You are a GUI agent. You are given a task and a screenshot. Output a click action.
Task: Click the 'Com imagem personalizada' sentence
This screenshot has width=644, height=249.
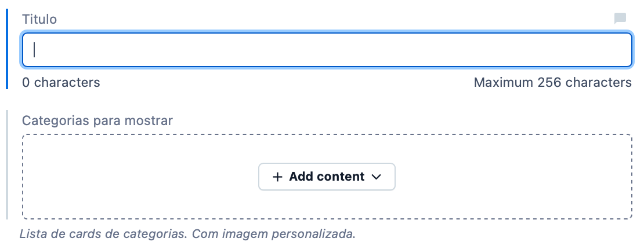tap(273, 235)
